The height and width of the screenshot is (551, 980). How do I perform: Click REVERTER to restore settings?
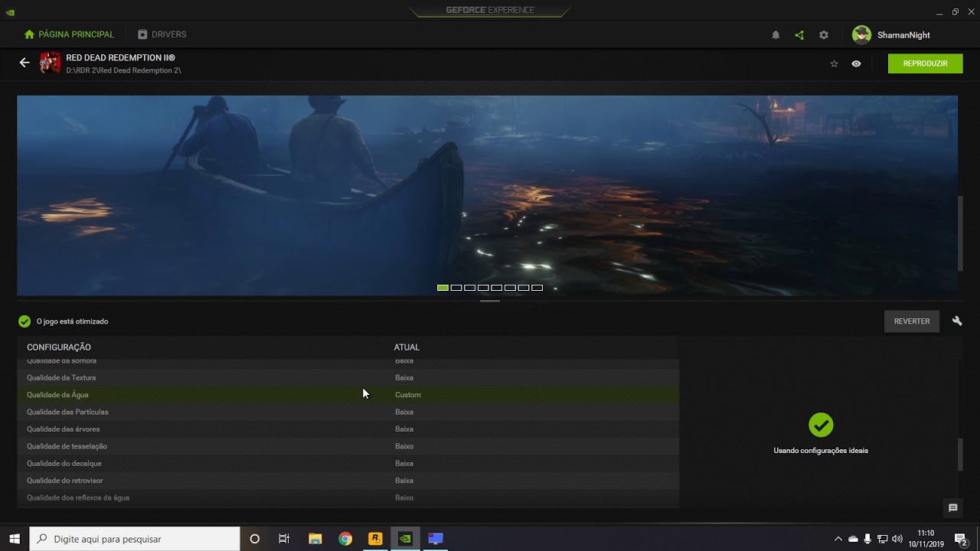tap(912, 321)
